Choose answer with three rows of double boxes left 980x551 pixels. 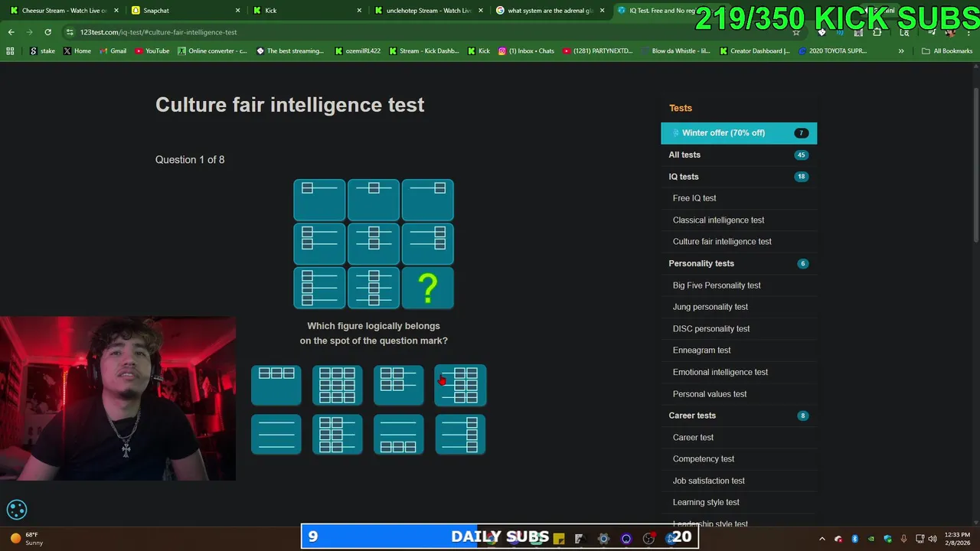(x=338, y=435)
